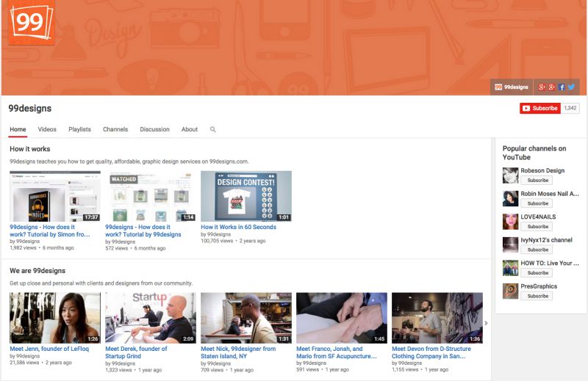Open the Playlists tab
The height and width of the screenshot is (381, 588).
pos(79,129)
